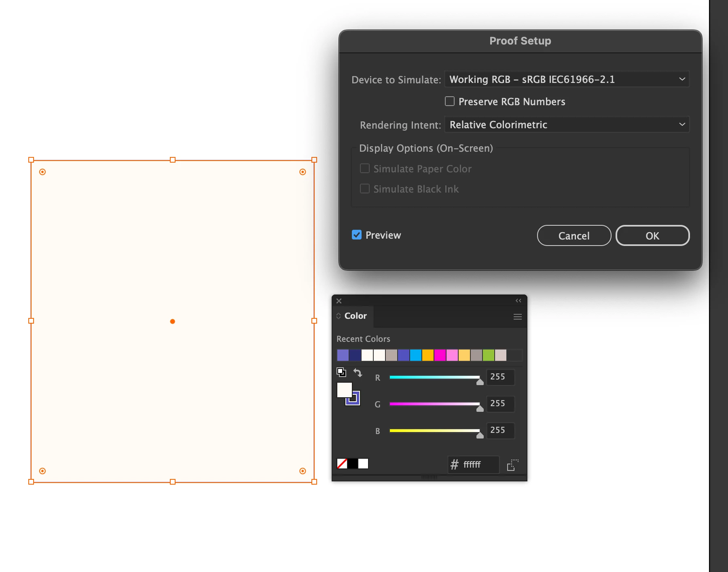Confirm Proof Setup with OK
Viewport: 728px width, 572px height.
(x=652, y=235)
